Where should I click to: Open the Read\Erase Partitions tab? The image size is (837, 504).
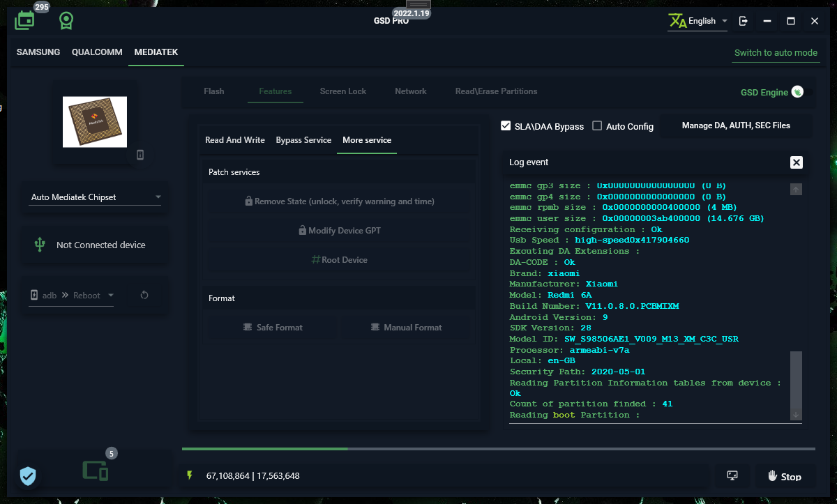point(496,91)
